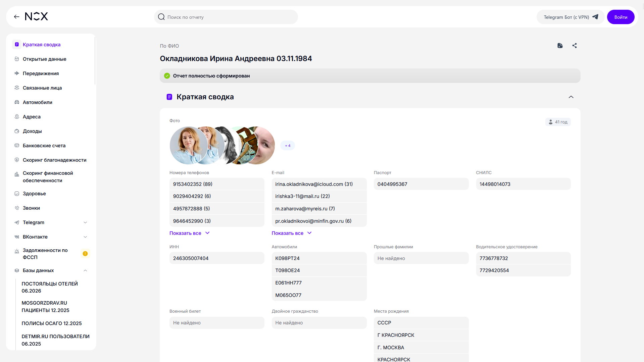Open ПОСТОЯЛЬЦЫ ОТЕЛЕЙ 06.2026 database
This screenshot has height=362, width=644.
tap(50, 287)
